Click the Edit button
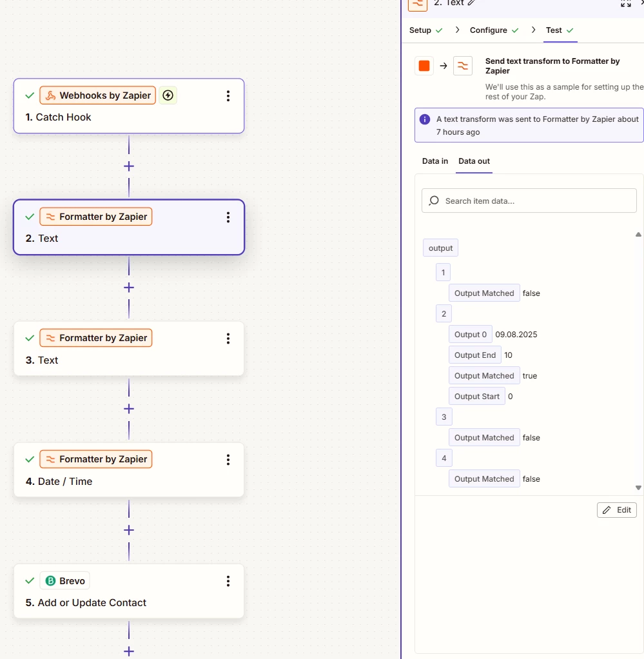This screenshot has height=659, width=644. 617,510
